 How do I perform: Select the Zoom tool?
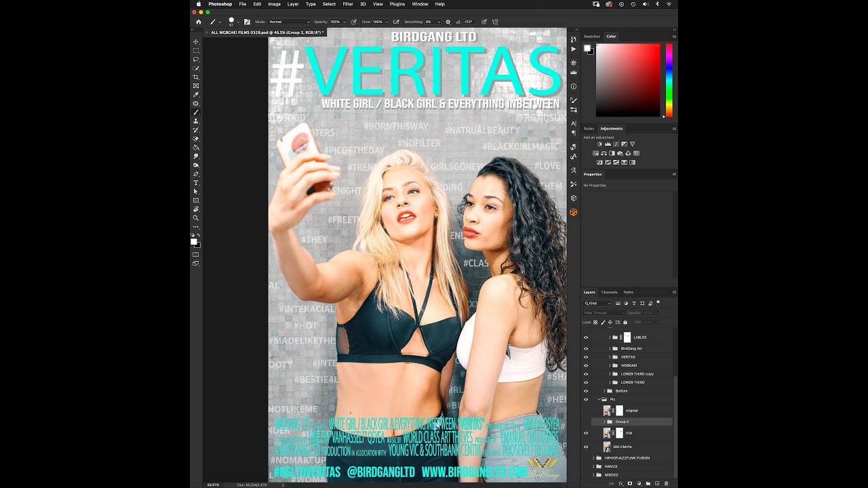tap(196, 218)
